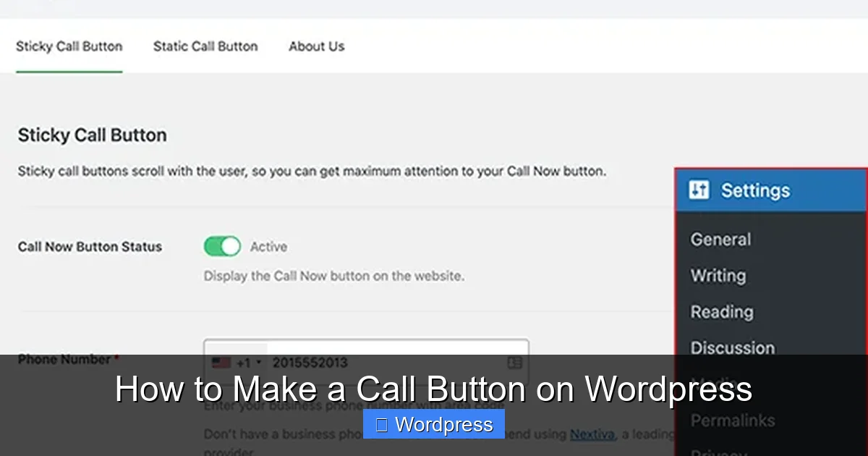Image resolution: width=868 pixels, height=456 pixels.
Task: Select the Sticky Call Button tab
Action: 69,46
